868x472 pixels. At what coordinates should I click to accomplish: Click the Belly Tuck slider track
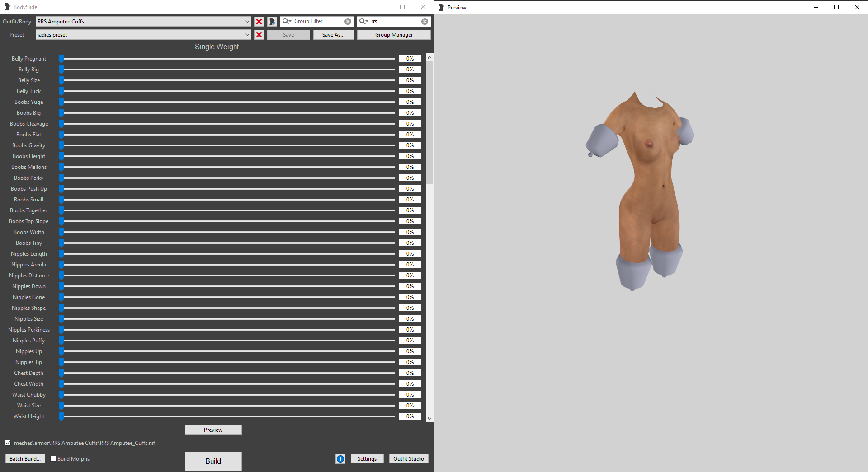coord(227,91)
